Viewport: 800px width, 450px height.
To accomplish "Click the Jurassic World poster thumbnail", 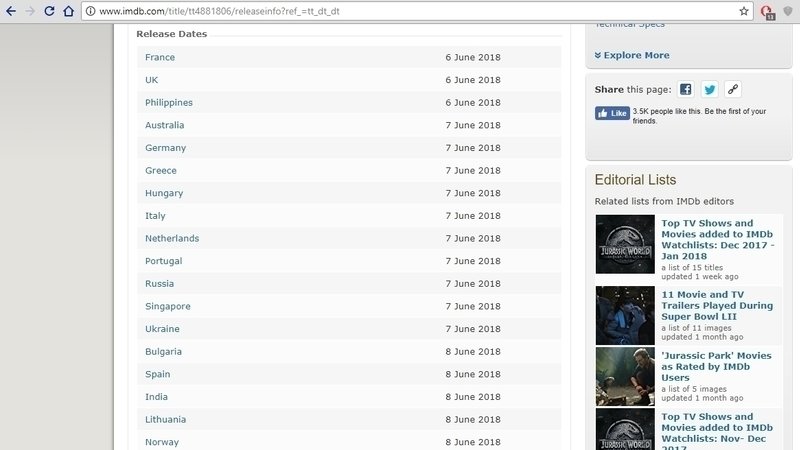I will 625,244.
